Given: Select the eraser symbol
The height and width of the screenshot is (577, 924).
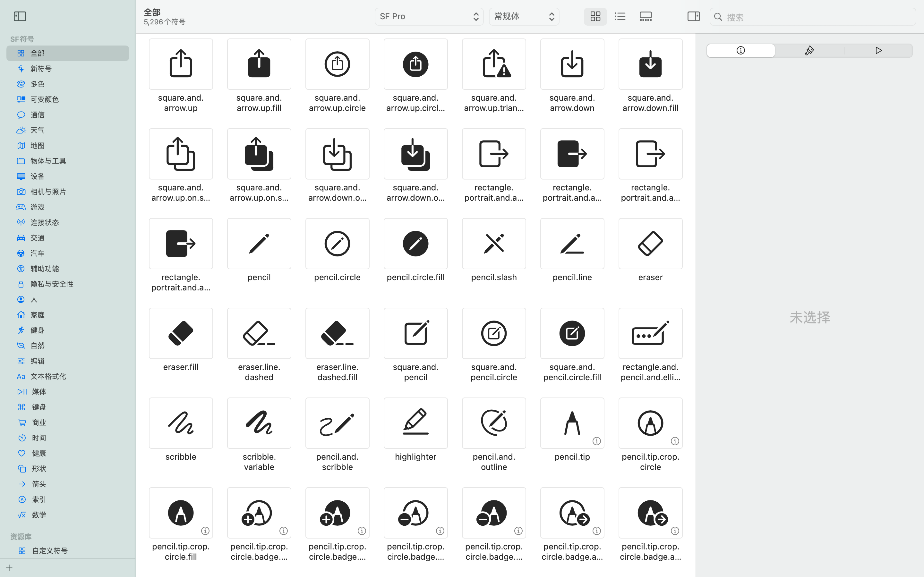Looking at the screenshot, I should [650, 244].
